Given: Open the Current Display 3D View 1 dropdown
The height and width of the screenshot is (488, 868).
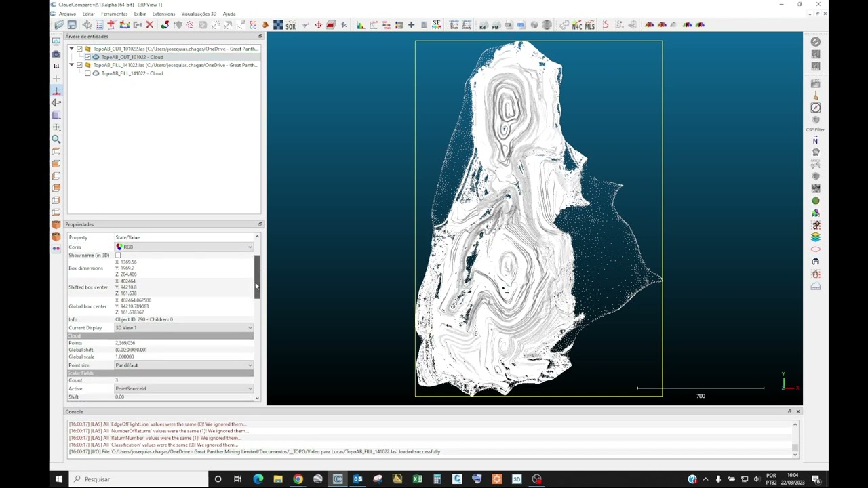Looking at the screenshot, I should pyautogui.click(x=184, y=328).
